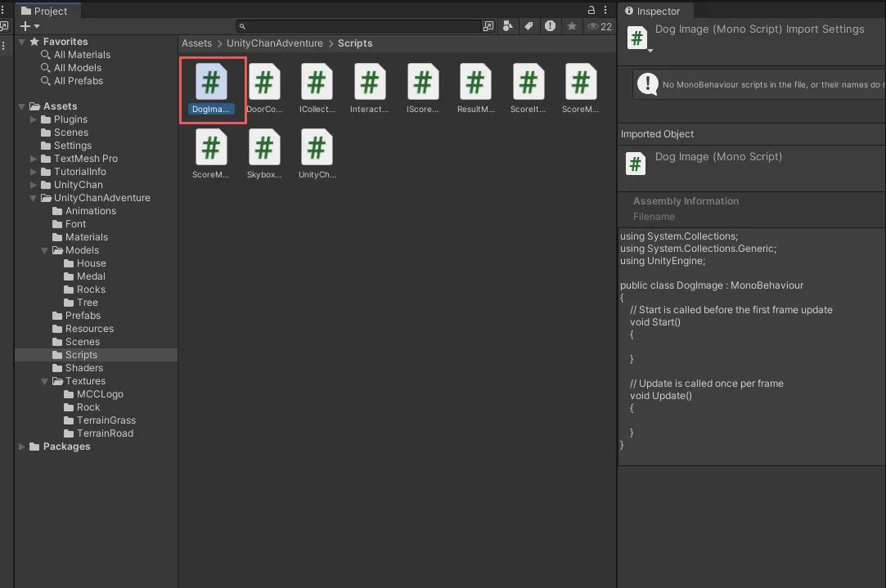Open the search in Unity Search window icon
This screenshot has height=588, width=886.
click(x=488, y=26)
